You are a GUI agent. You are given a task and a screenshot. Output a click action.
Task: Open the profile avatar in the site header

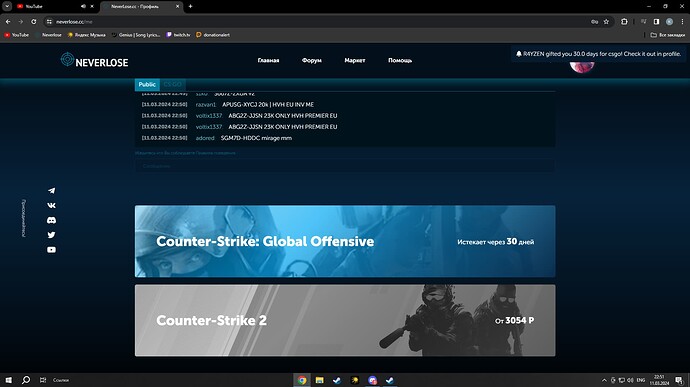point(582,66)
